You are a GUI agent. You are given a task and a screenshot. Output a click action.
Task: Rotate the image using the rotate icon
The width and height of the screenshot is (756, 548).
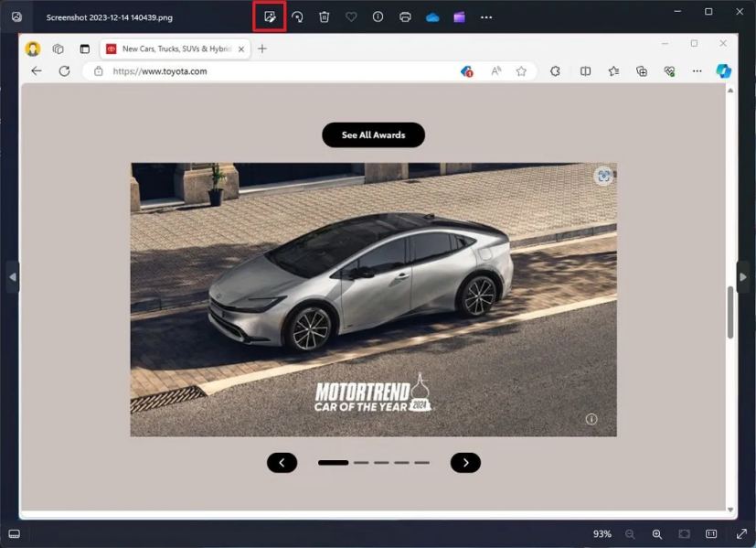pos(297,17)
